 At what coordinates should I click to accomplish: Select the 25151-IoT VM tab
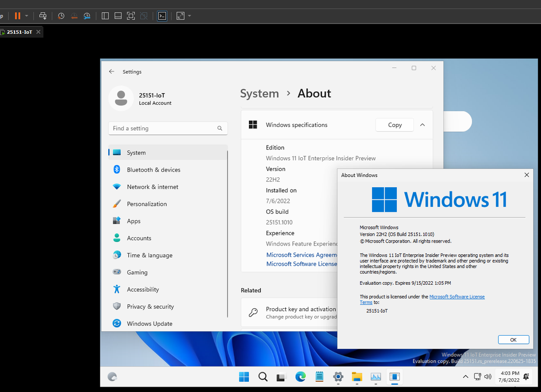pyautogui.click(x=19, y=32)
